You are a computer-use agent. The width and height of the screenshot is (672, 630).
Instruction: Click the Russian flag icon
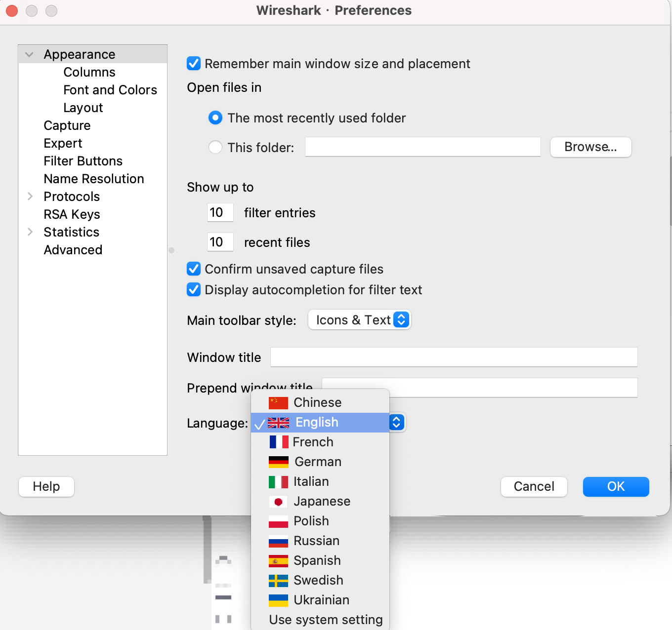coord(279,541)
